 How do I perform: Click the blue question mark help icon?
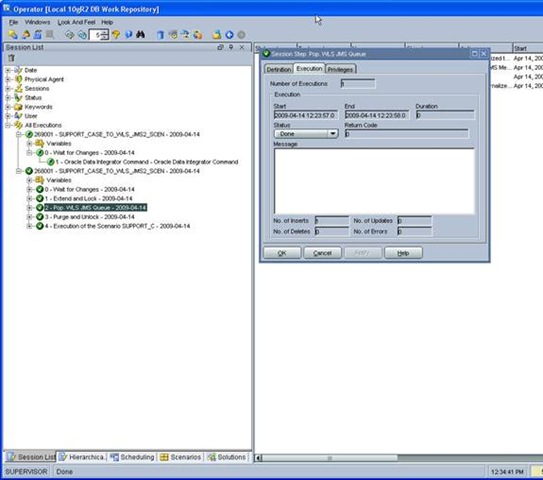tap(128, 34)
